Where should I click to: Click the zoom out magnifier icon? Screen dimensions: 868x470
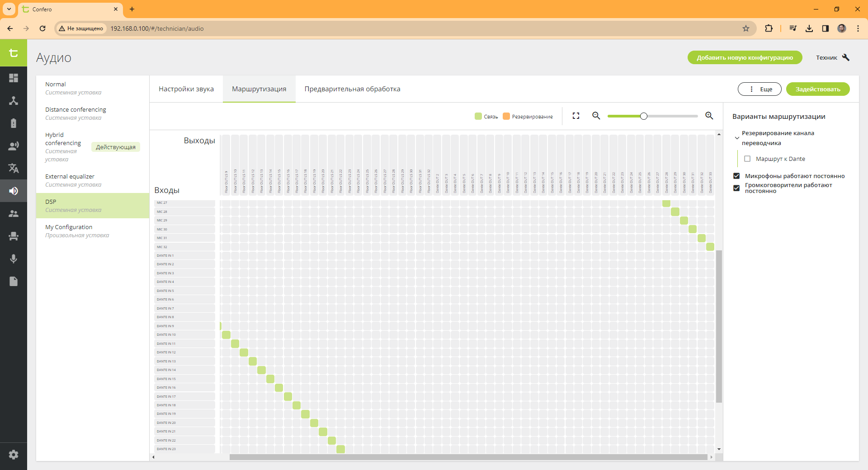(596, 116)
